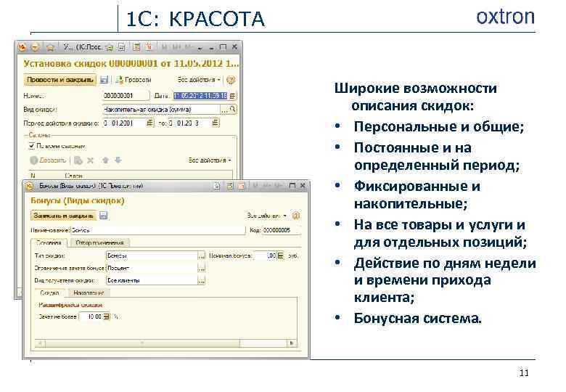Click the highlighted Дата field
This screenshot has height=392, width=566.
200,96
